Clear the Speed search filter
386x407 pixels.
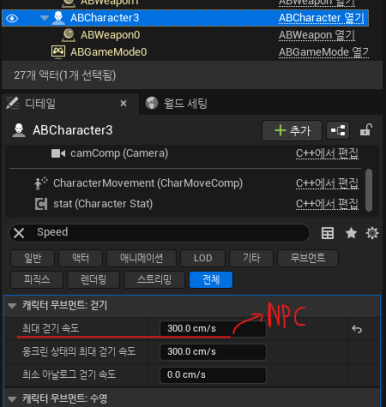point(19,233)
